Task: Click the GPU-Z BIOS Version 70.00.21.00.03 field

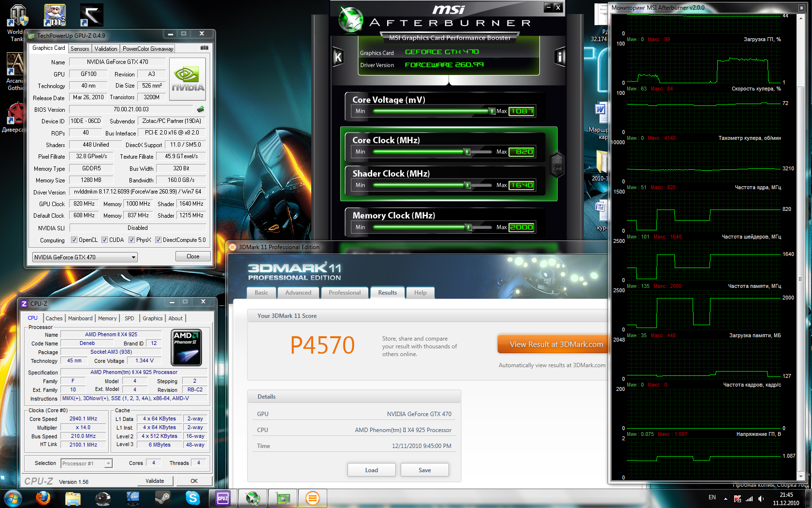Action: (x=131, y=109)
